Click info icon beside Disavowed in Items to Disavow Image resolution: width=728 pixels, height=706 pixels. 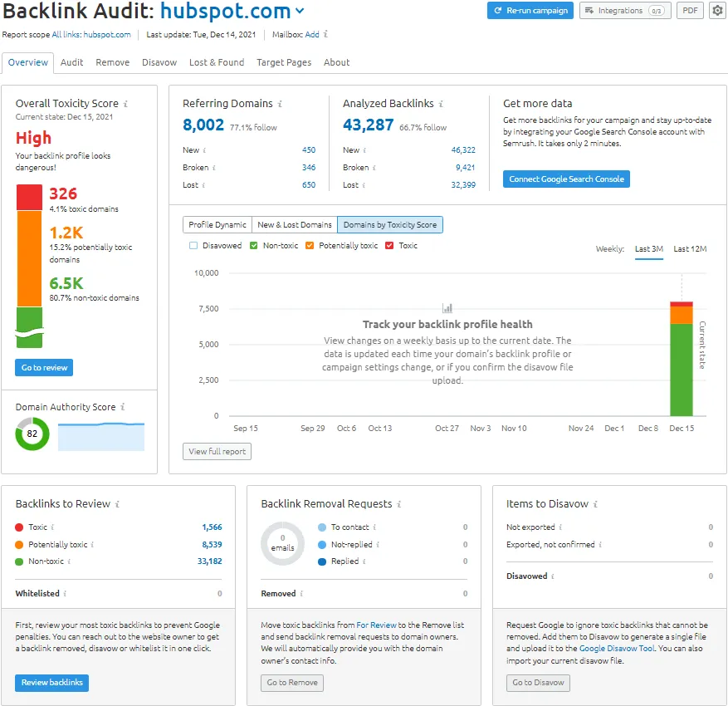tap(553, 576)
